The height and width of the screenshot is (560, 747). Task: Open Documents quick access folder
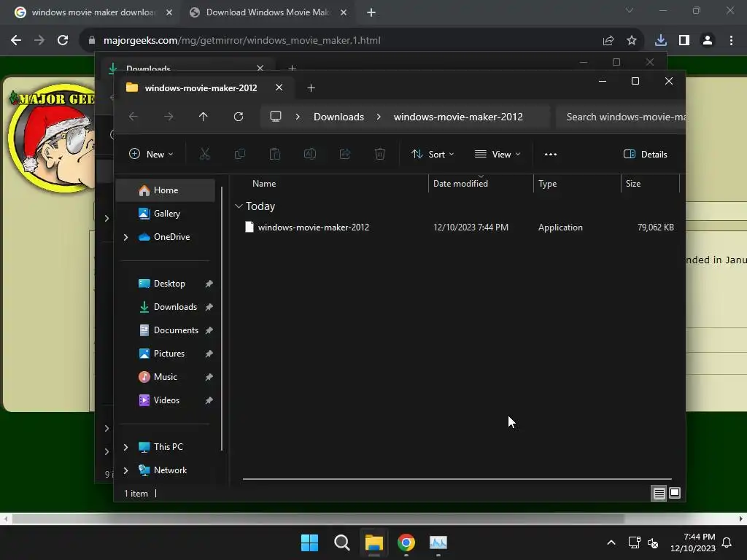169,330
